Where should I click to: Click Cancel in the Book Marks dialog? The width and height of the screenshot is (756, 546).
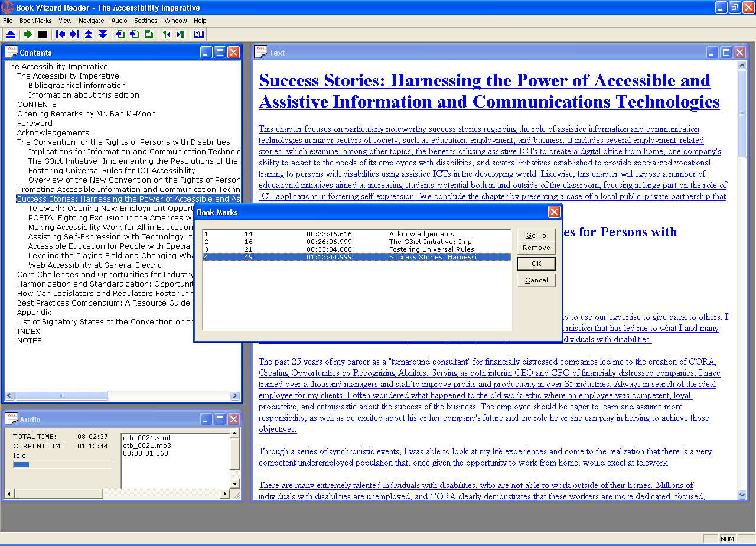536,280
